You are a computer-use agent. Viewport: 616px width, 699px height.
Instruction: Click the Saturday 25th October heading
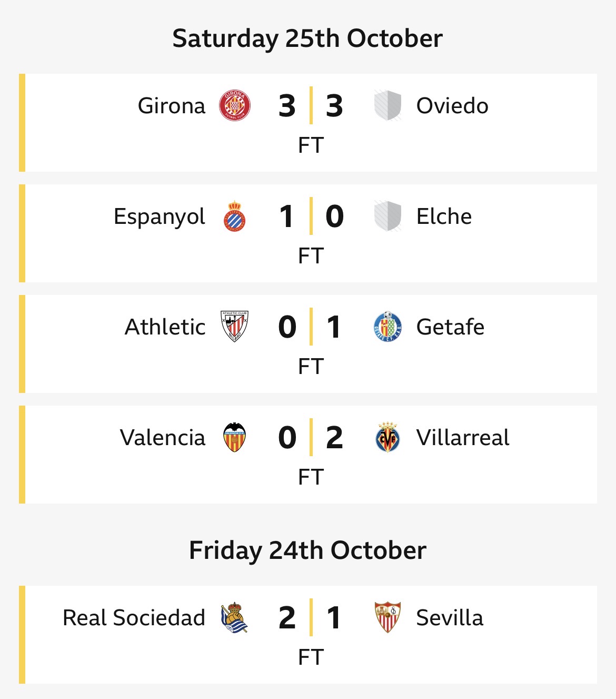pos(307,38)
